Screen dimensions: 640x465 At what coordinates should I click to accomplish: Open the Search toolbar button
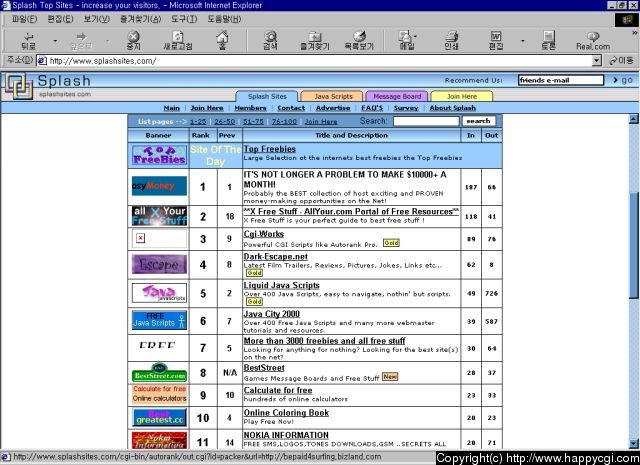click(270, 41)
